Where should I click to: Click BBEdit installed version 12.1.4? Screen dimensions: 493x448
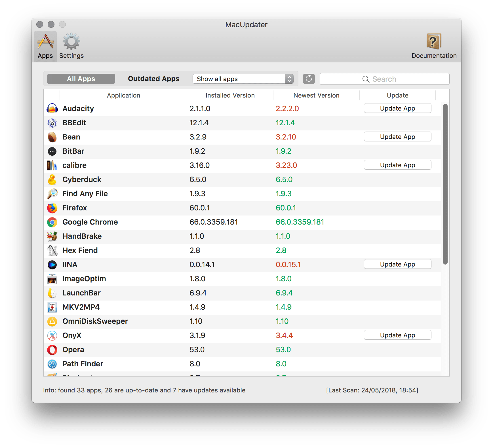coord(199,123)
